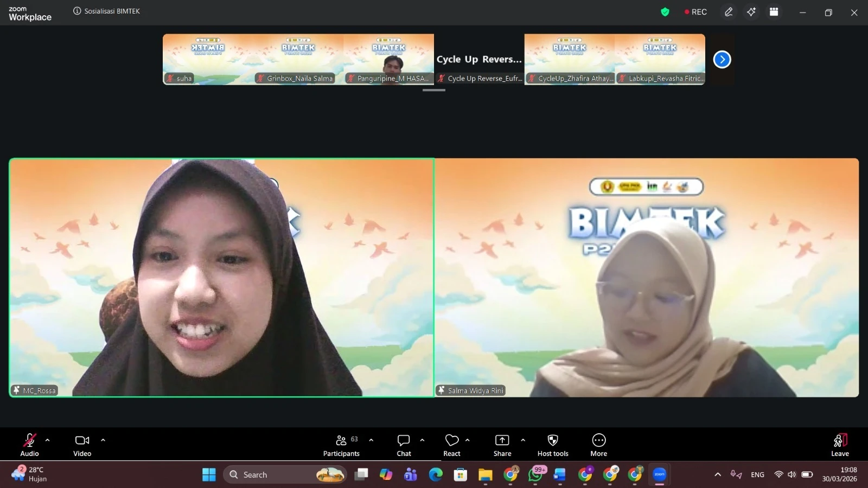This screenshot has height=488, width=868.
Task: Click the green encryption shield icon
Action: coord(665,12)
